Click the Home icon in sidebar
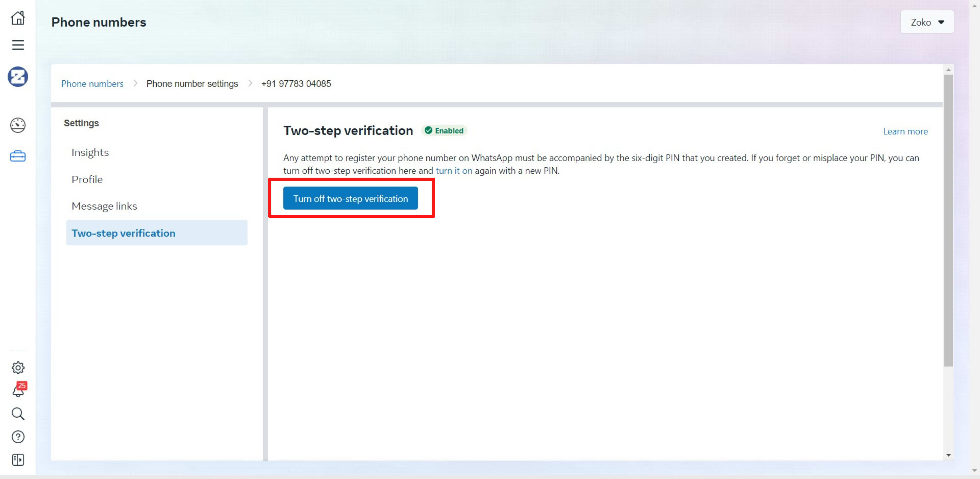 pos(18,18)
